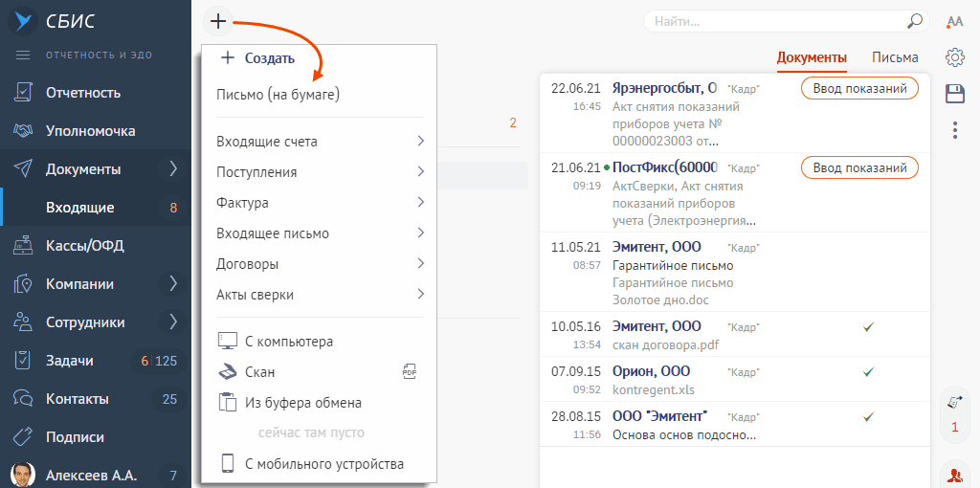Toggle the AA font size icon
This screenshot has width=980, height=488.
pyautogui.click(x=954, y=22)
